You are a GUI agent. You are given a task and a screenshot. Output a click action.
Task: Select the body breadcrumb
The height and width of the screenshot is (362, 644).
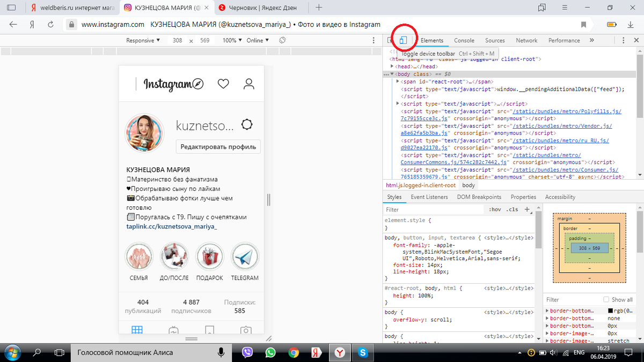[x=469, y=185]
